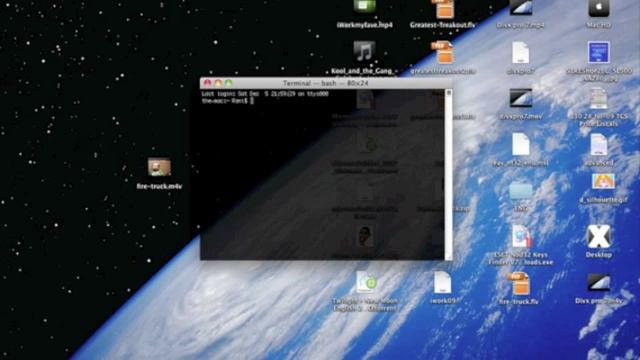Viewport: 640px width, 360px height.
Task: Select the blue screenshot jpg thumbnail icon
Action: [599, 52]
